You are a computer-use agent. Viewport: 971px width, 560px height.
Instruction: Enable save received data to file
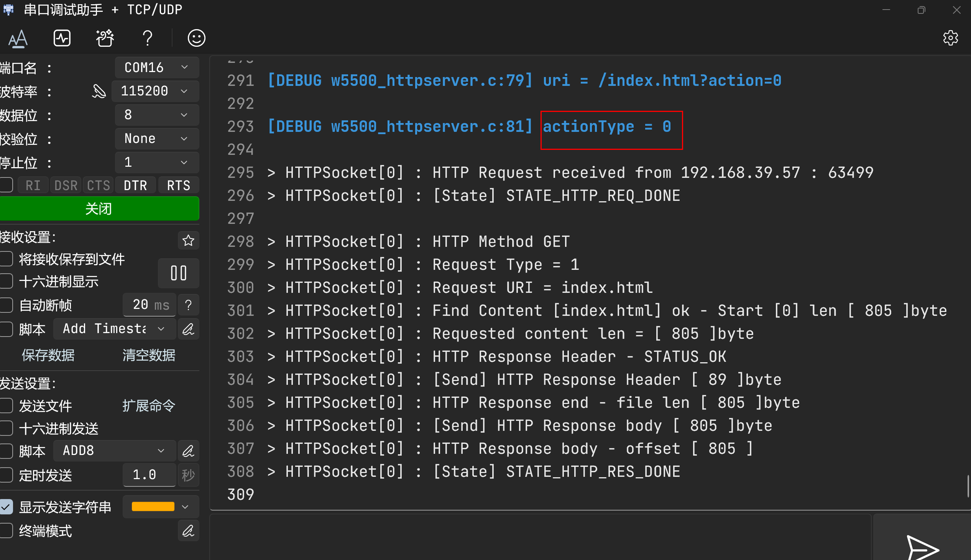coord(6,259)
